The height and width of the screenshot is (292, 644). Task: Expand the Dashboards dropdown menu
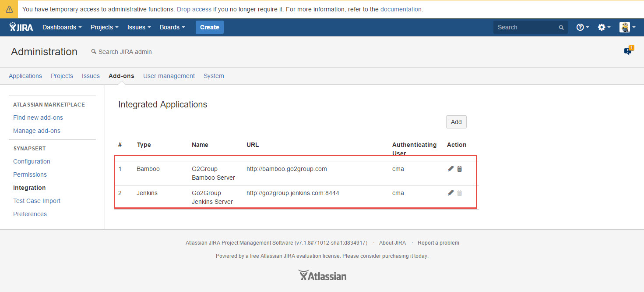pos(62,27)
